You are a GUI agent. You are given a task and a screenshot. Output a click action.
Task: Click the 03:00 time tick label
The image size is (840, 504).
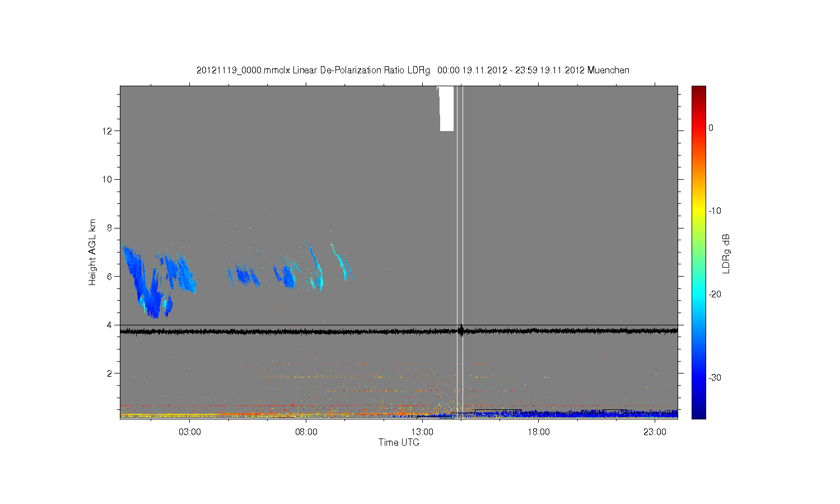190,432
